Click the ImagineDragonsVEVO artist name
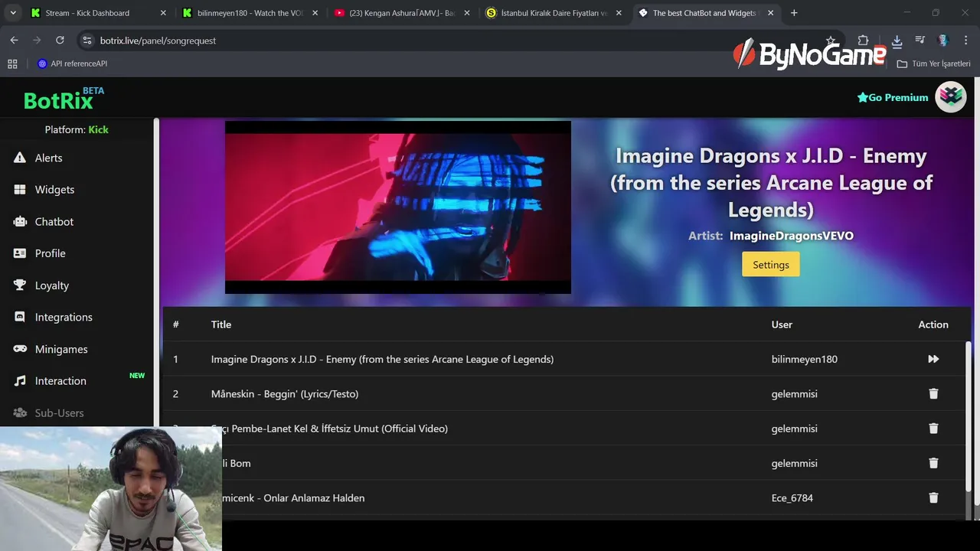Viewport: 980px width, 551px height. pos(791,236)
